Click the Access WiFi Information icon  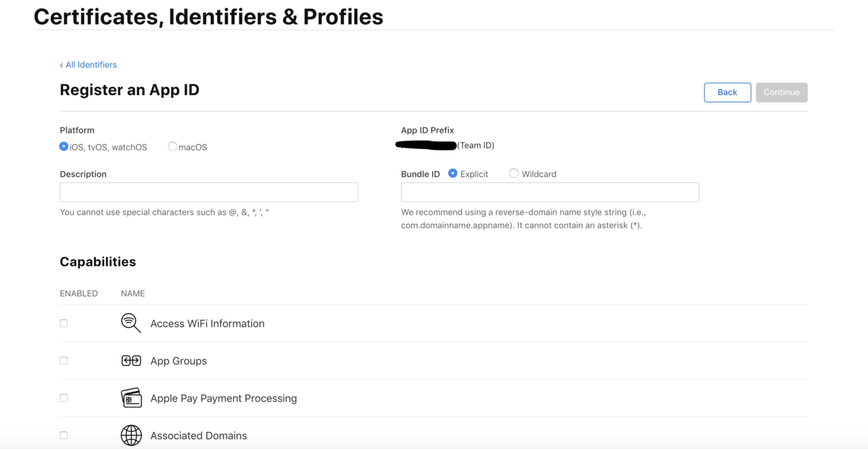point(131,323)
